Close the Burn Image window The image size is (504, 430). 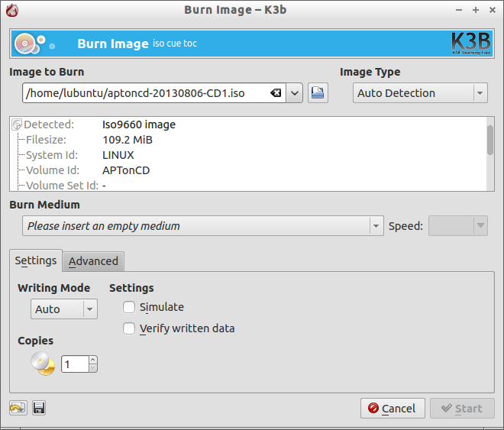pos(493,10)
